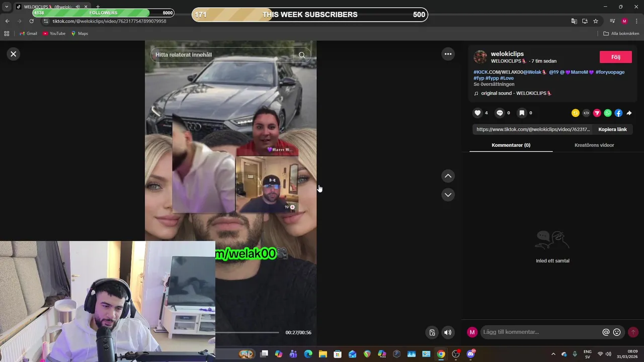Bookmark this page with the star icon
644x362 pixels.
(596, 21)
